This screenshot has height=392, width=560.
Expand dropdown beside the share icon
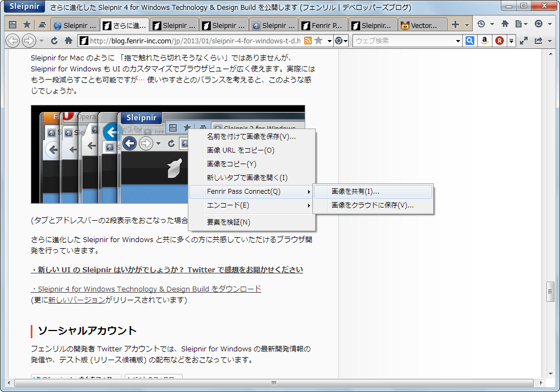pos(550,41)
